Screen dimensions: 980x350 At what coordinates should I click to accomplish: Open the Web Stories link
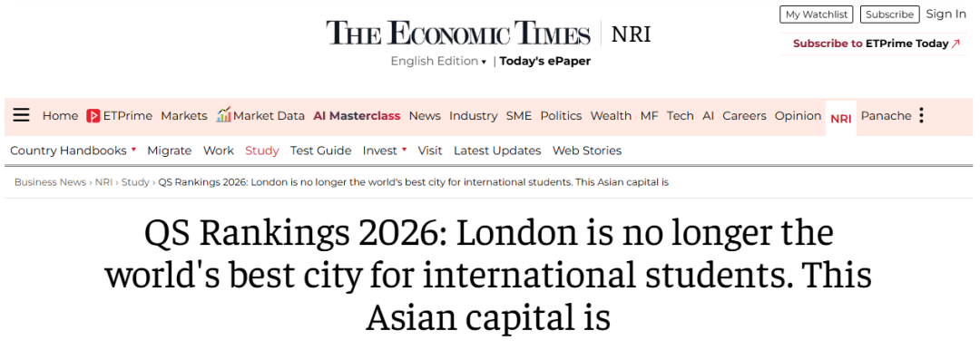(587, 151)
